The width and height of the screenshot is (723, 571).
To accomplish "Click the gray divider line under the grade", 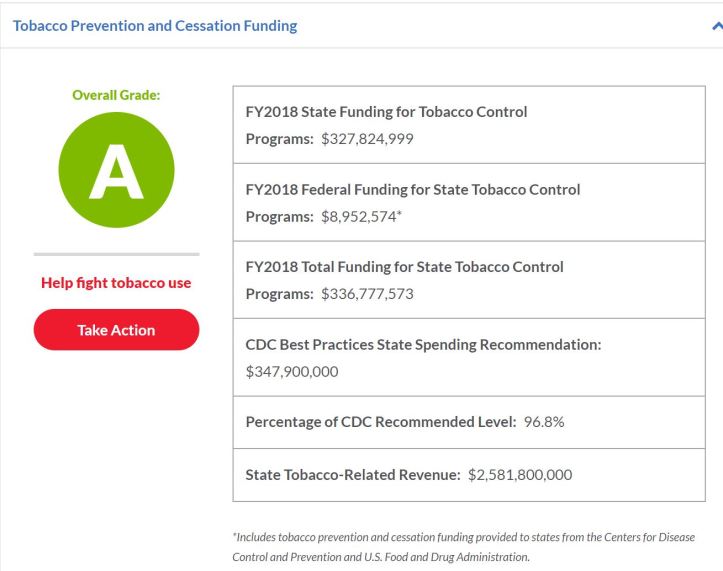I will point(116,254).
